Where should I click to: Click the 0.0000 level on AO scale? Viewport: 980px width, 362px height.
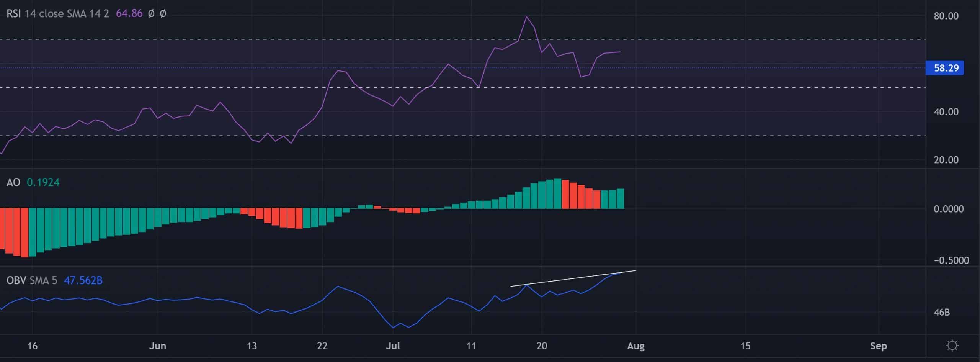pyautogui.click(x=948, y=209)
